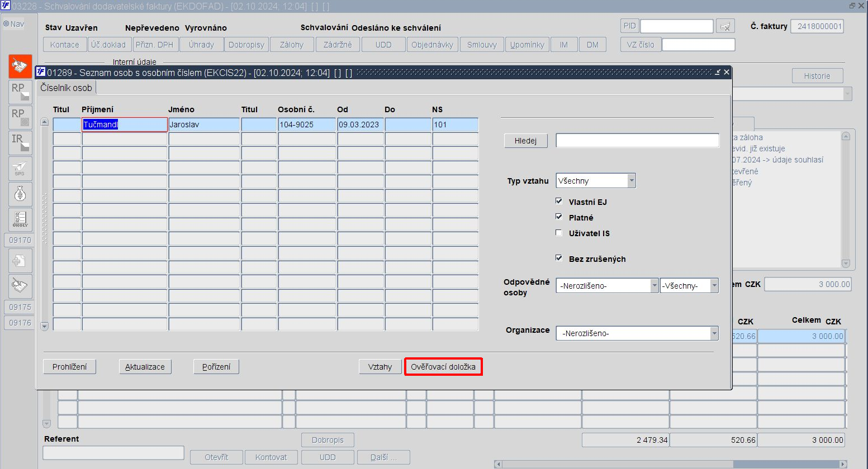Click the DM button
The width and height of the screenshot is (868, 469).
click(x=592, y=45)
